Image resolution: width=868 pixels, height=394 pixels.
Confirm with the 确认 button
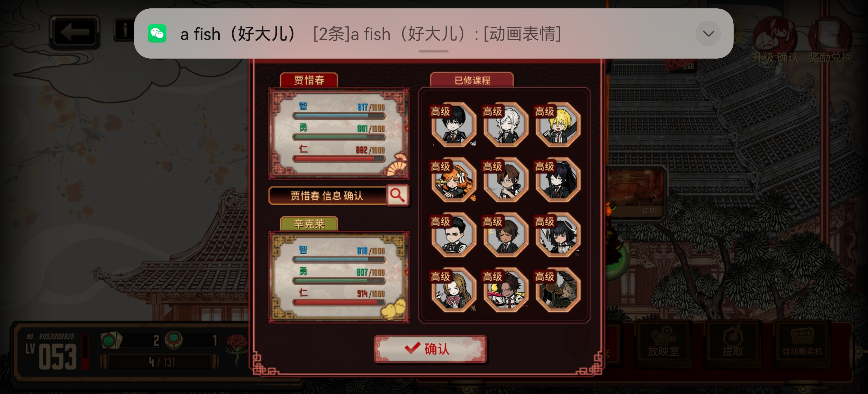[x=430, y=349]
